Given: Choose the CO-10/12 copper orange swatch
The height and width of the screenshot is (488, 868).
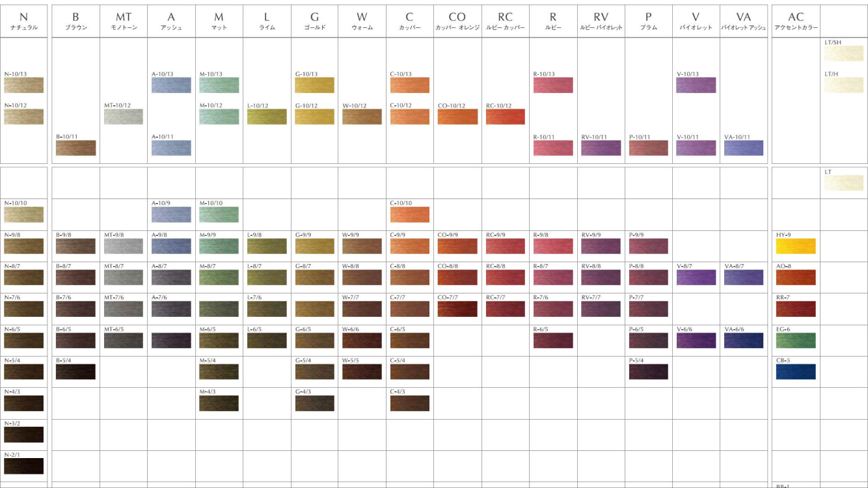Looking at the screenshot, I should coord(457,116).
